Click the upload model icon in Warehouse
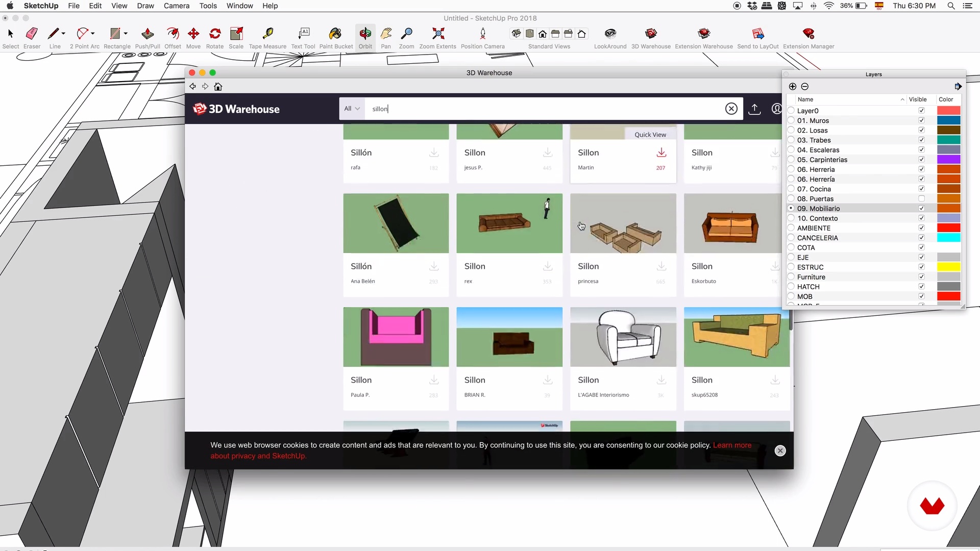This screenshot has width=980, height=551. pyautogui.click(x=754, y=109)
